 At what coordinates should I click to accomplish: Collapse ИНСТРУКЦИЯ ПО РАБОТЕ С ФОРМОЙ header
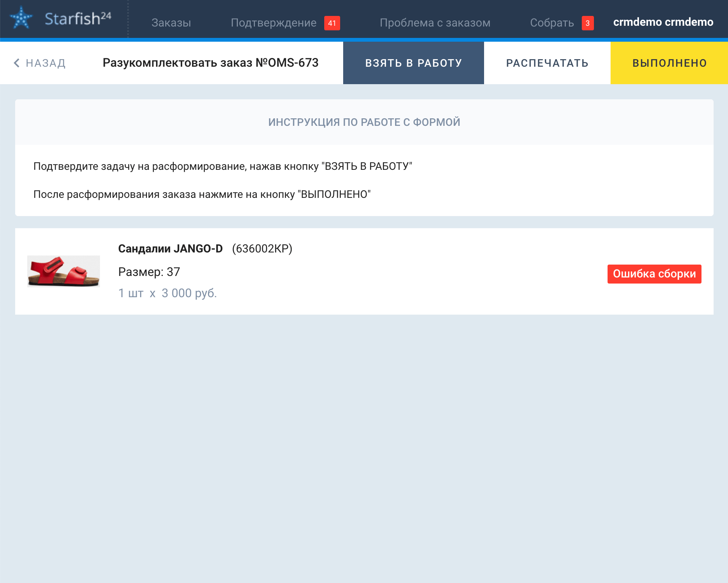[364, 122]
